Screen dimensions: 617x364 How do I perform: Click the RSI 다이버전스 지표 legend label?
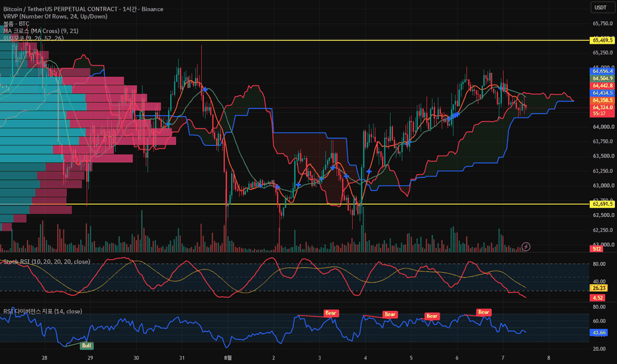pyautogui.click(x=43, y=311)
